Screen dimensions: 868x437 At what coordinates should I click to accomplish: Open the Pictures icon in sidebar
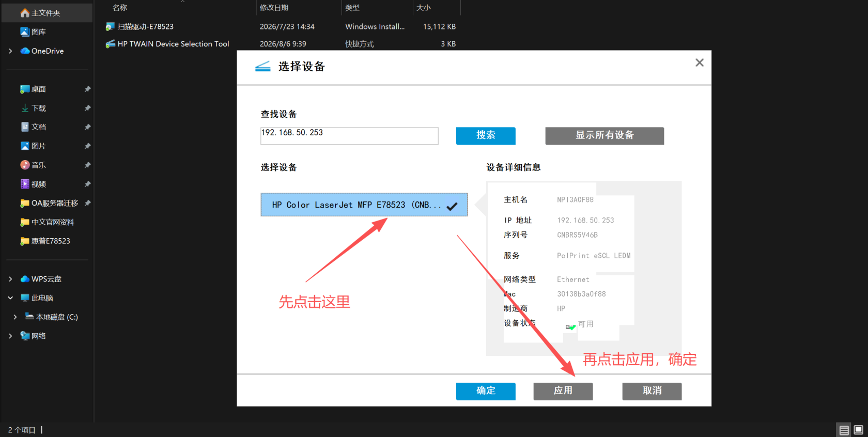coord(25,146)
